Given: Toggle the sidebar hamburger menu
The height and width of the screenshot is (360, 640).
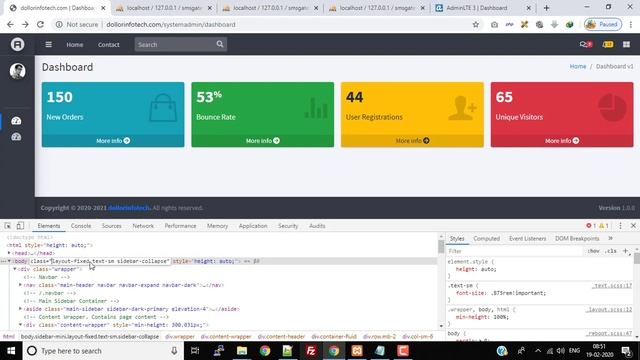Looking at the screenshot, I should click(49, 44).
